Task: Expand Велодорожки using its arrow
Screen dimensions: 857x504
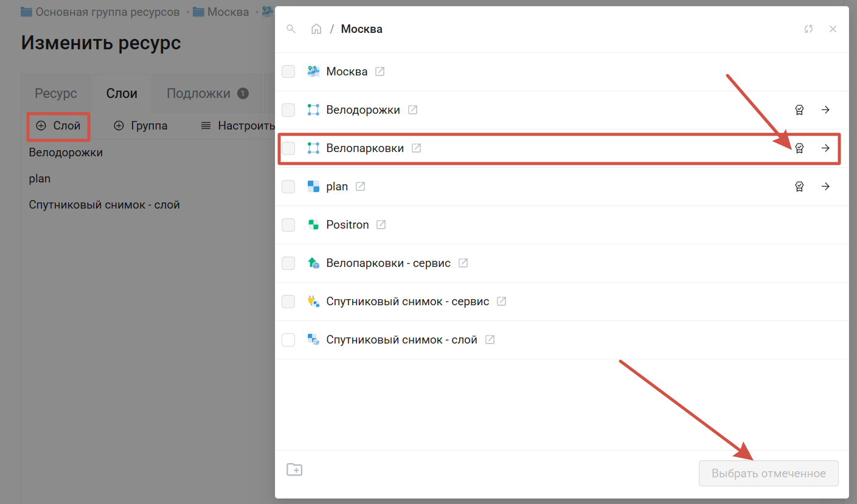Action: click(x=825, y=110)
